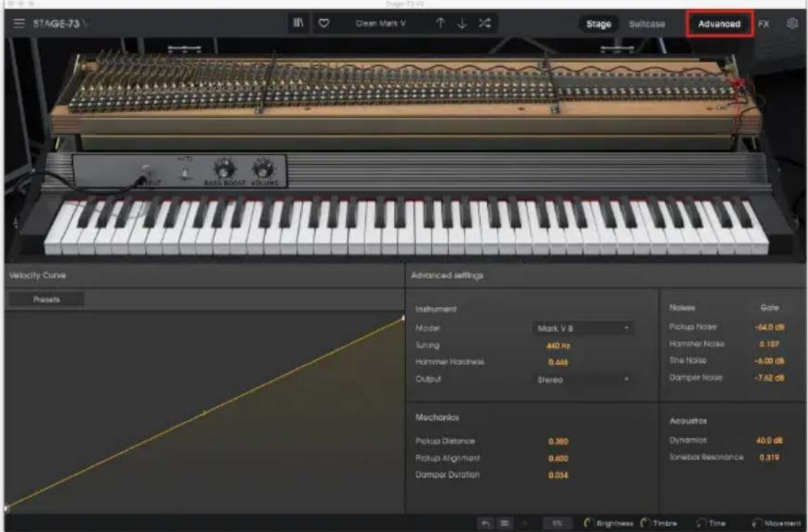Click the undo arrow in bottom bar
Viewport: 808px width, 532px height.
[x=485, y=523]
